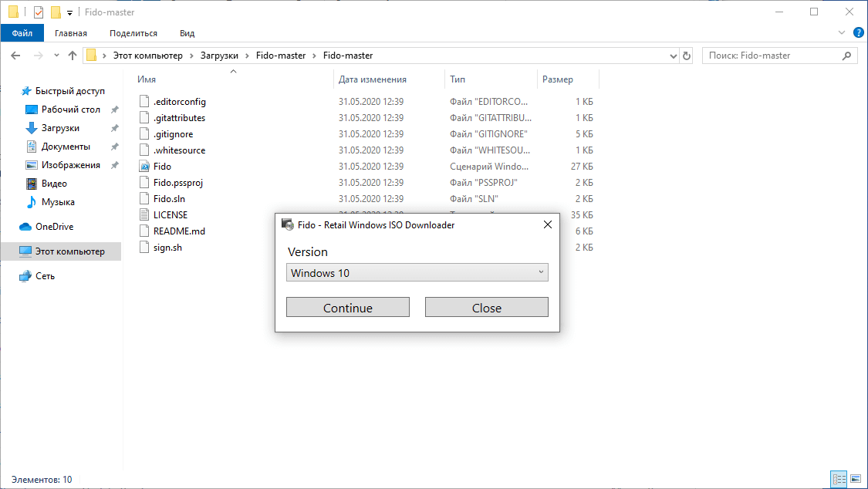Screen dimensions: 868x489
Task: Select the .gitignore file
Action: tap(173, 134)
